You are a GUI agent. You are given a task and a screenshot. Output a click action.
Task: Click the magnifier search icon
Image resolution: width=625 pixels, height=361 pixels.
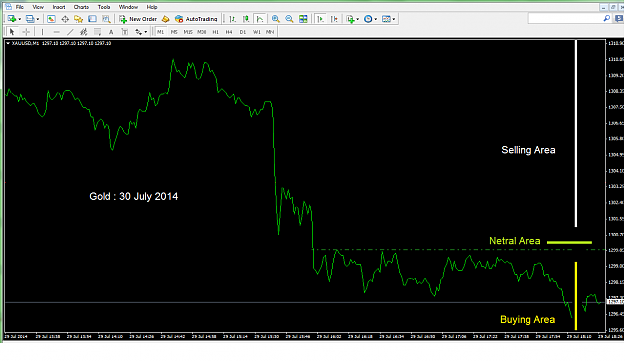607,18
